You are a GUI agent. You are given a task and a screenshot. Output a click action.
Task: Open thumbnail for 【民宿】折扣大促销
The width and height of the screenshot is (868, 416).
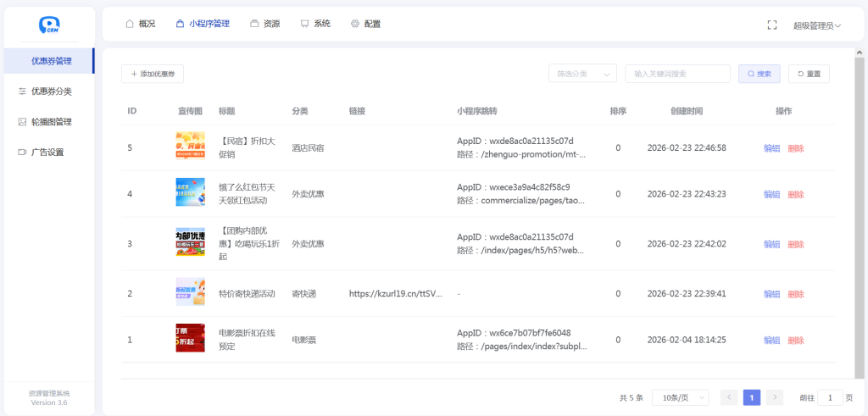[190, 146]
